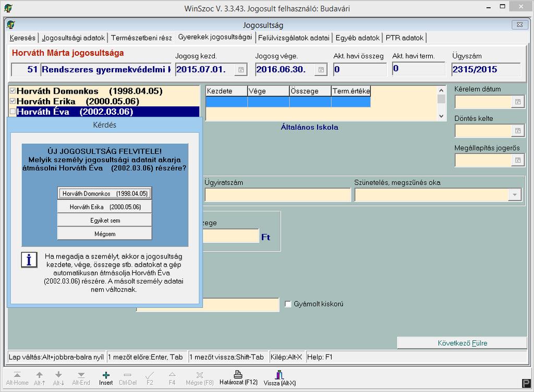Click the Alt-↑ previous record arrow
Image resolution: width=534 pixels, height=392 pixels.
coord(40,375)
